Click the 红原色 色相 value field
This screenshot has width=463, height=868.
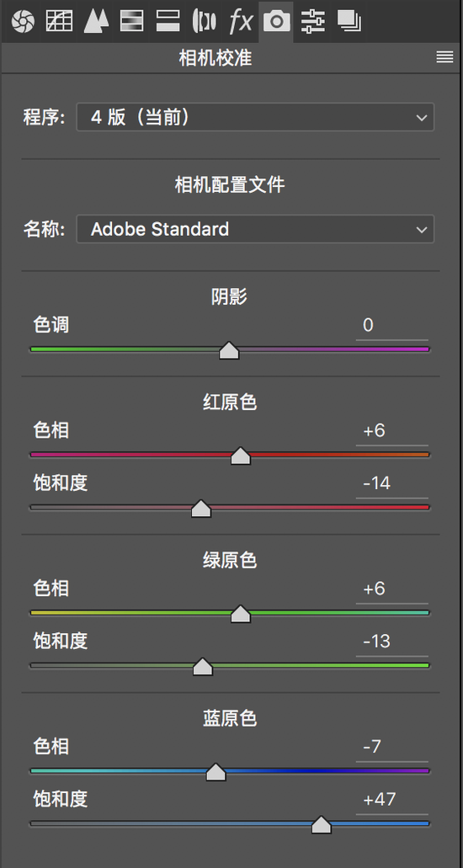point(392,431)
